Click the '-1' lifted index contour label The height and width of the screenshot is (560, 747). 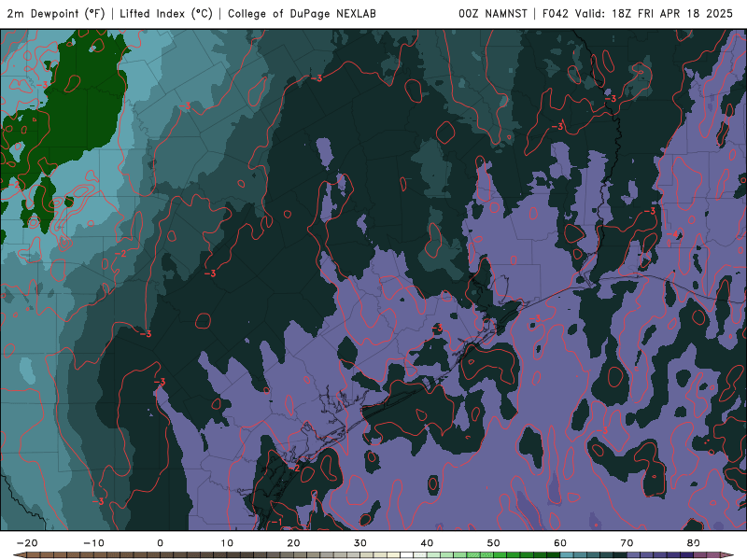tap(275, 523)
